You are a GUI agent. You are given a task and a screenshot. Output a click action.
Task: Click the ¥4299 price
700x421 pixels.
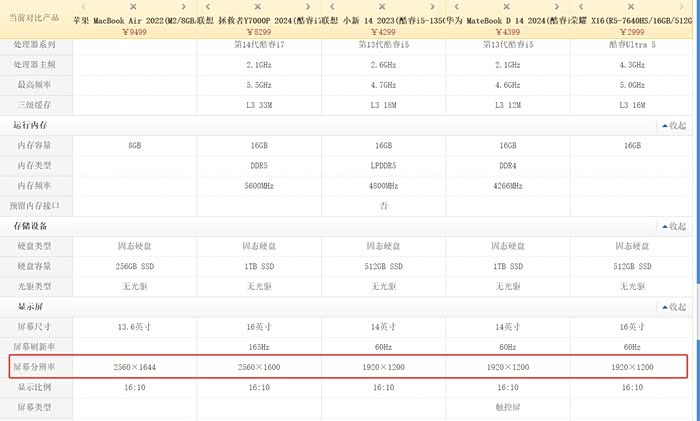(x=383, y=32)
